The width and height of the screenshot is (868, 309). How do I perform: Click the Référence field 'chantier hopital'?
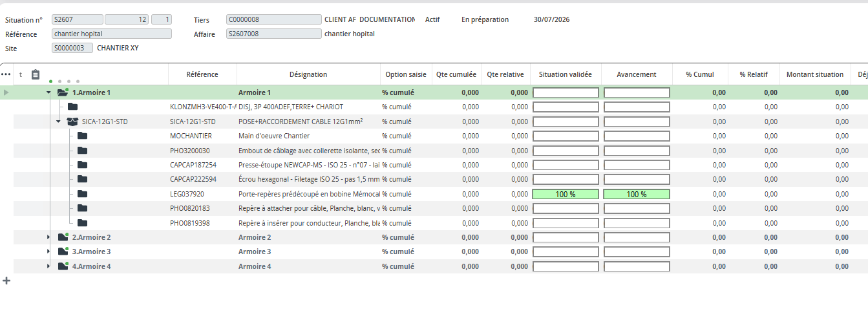tap(111, 34)
